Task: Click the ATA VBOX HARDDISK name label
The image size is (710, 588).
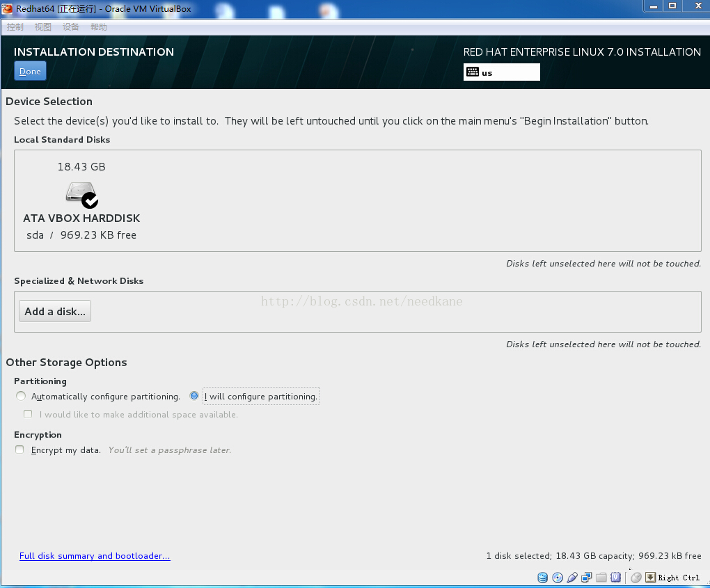Action: click(x=81, y=218)
